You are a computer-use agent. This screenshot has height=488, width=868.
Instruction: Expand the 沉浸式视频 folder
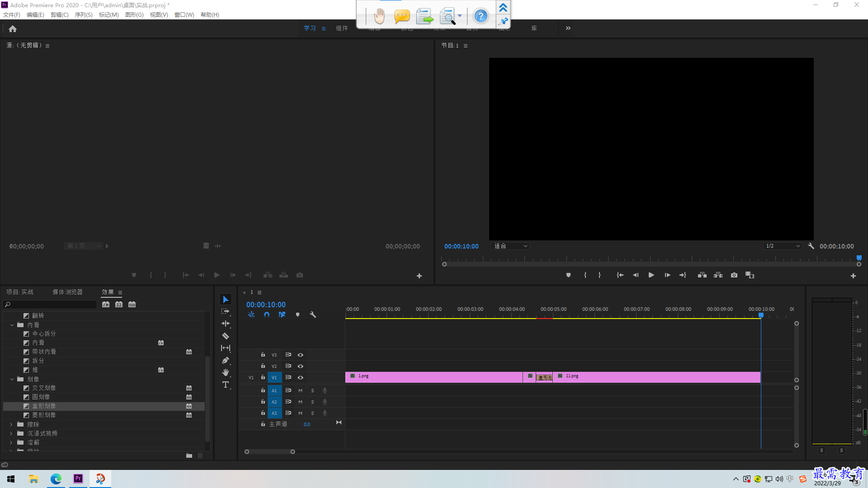(x=12, y=433)
